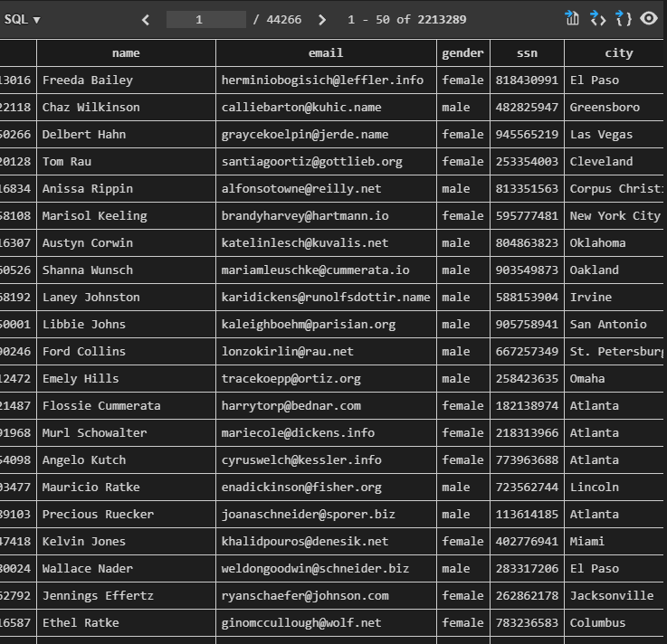Click email 'joanaschneider@sporer.biz'
The image size is (667, 644).
pyautogui.click(x=308, y=515)
